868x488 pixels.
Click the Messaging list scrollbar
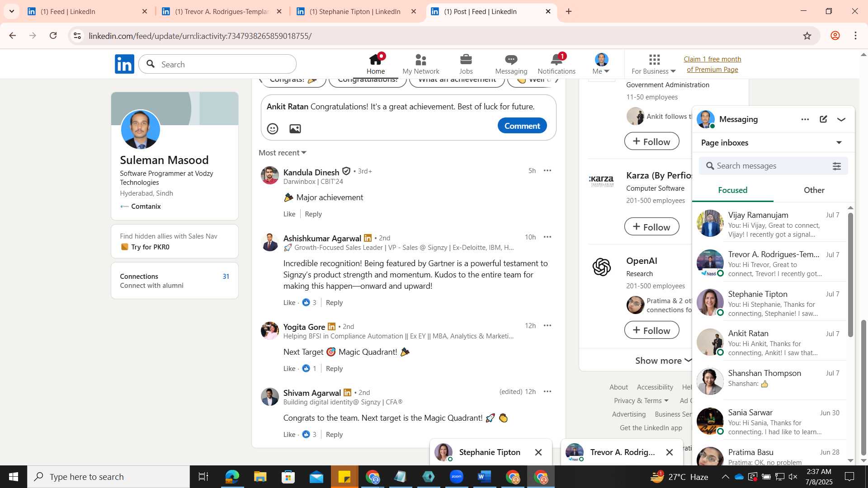(850, 275)
